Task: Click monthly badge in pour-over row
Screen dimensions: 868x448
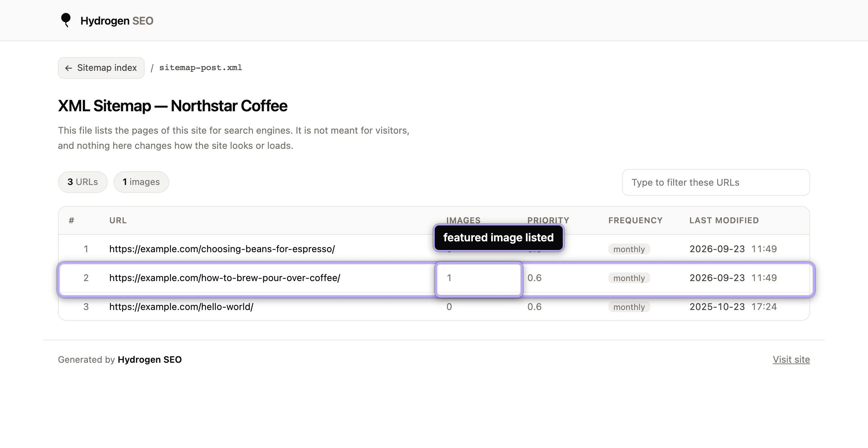Action: coord(629,278)
